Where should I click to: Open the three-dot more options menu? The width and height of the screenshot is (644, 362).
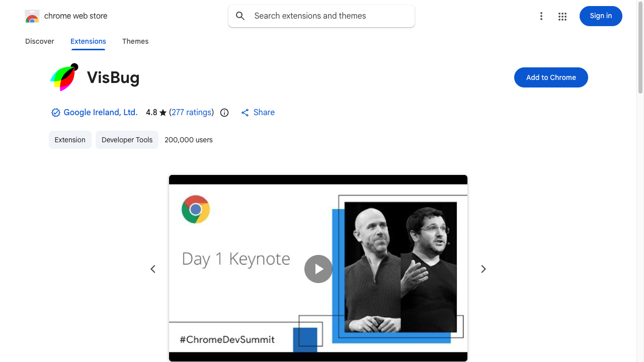[x=541, y=16]
